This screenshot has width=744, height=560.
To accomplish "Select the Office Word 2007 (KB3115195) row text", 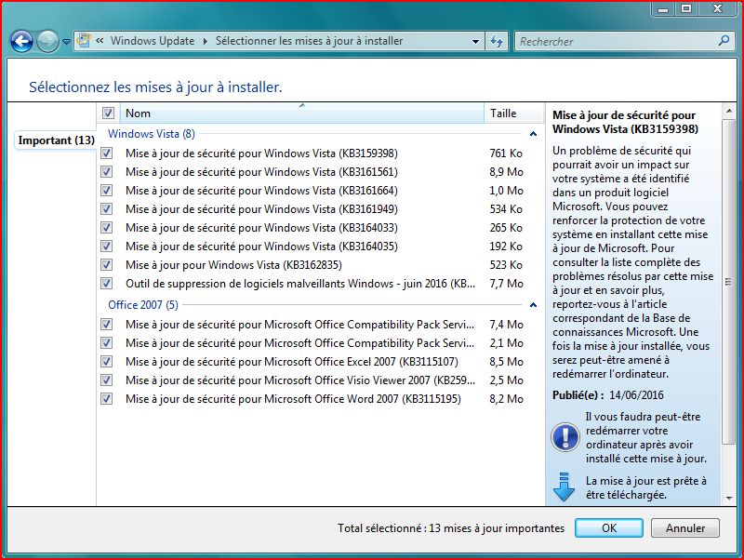I will tap(293, 399).
